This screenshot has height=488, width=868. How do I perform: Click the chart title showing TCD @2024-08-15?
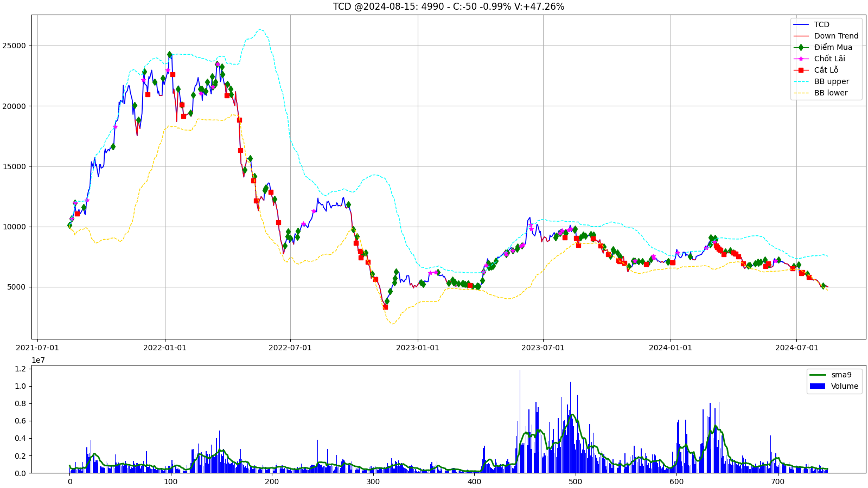click(x=449, y=7)
